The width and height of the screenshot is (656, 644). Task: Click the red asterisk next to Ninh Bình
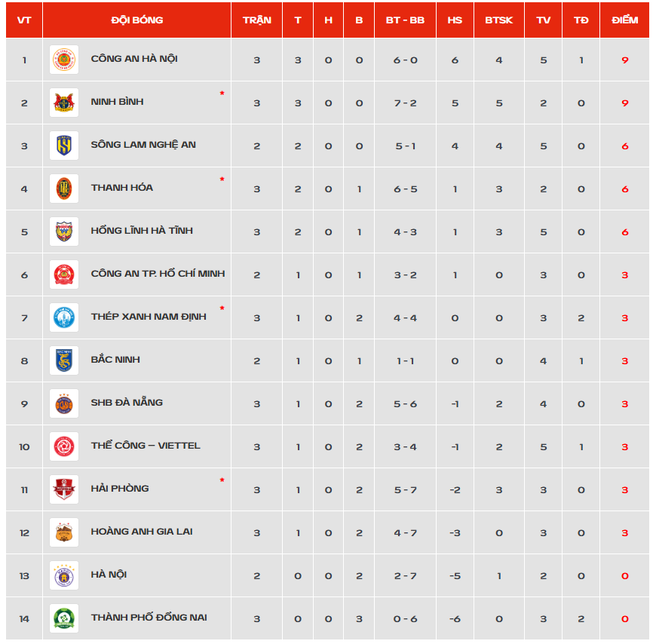222,94
